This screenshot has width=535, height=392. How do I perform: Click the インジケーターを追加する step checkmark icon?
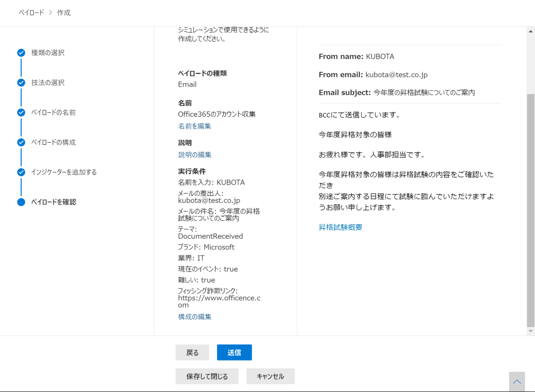(21, 172)
